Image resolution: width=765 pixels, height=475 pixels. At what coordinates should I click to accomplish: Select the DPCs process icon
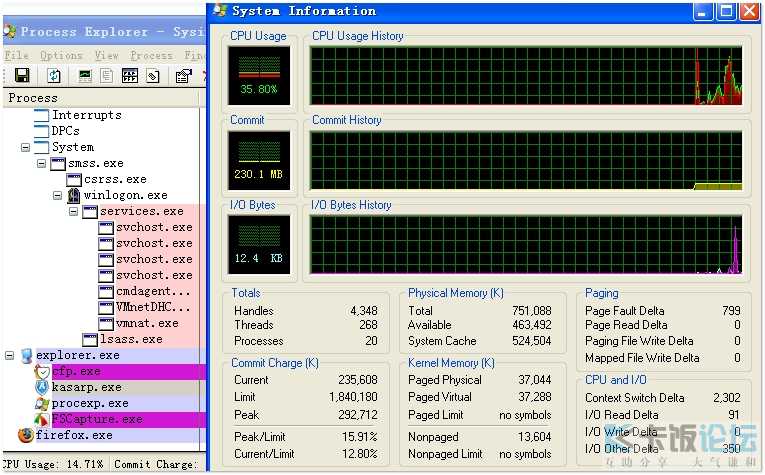42,131
